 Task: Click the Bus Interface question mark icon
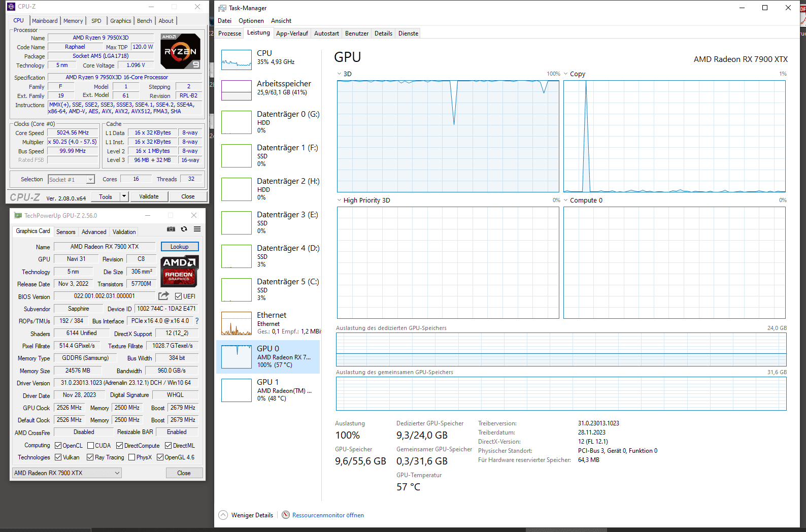click(x=197, y=321)
